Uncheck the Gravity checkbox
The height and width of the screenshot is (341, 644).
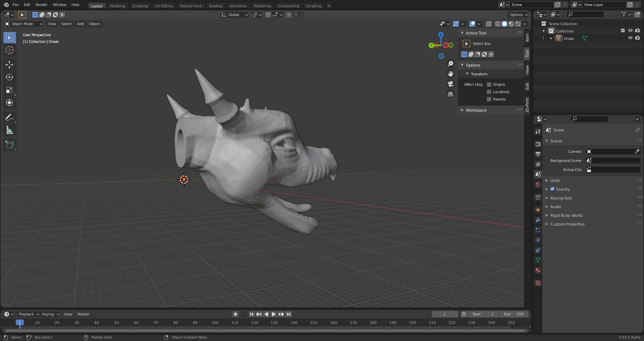(x=552, y=189)
